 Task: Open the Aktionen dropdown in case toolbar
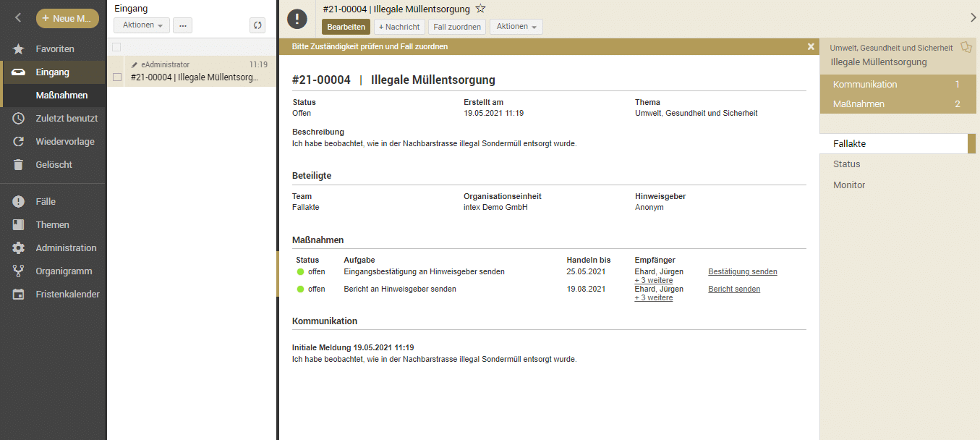tap(516, 27)
